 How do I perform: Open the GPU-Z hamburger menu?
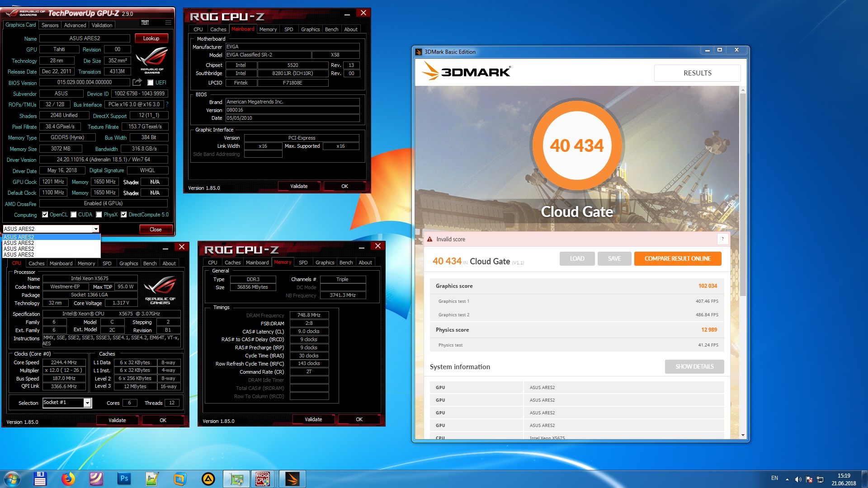click(x=168, y=23)
